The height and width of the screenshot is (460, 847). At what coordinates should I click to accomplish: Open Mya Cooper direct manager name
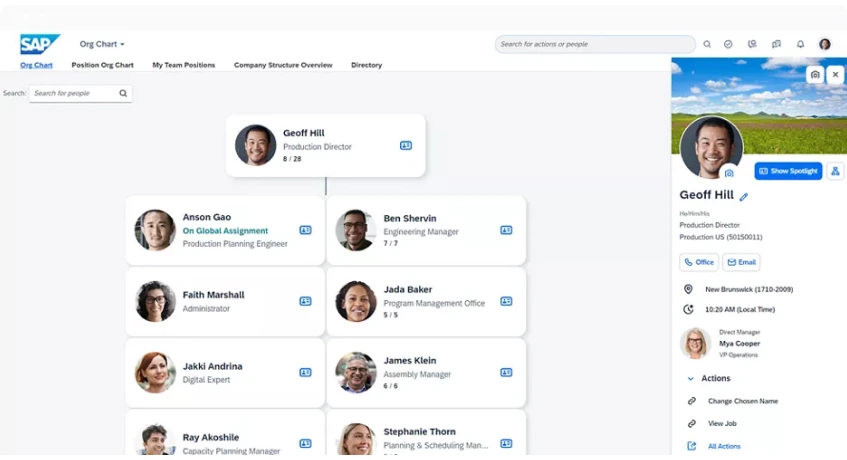point(740,343)
